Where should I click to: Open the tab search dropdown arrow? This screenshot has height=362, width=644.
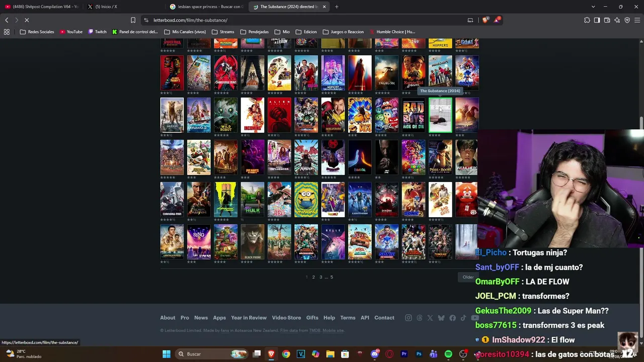point(593,7)
